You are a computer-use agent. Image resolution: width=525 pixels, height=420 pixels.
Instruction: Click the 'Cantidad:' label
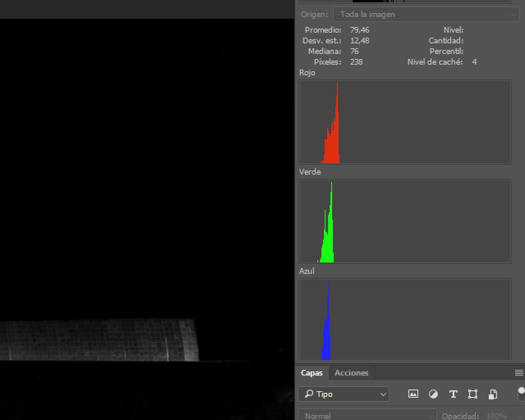coord(446,41)
